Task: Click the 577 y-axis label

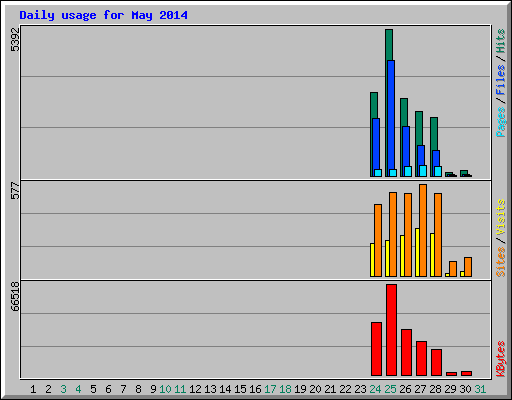Action: coord(15,191)
